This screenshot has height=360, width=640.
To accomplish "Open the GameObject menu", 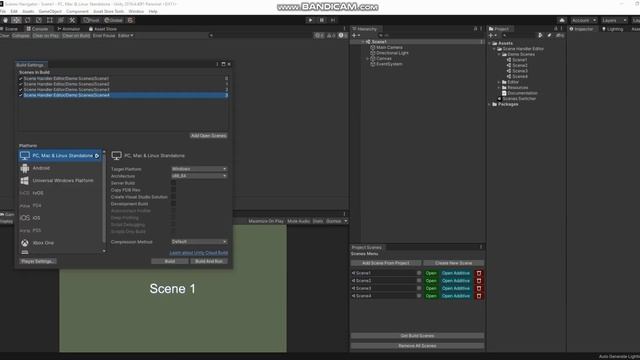I will coord(50,11).
